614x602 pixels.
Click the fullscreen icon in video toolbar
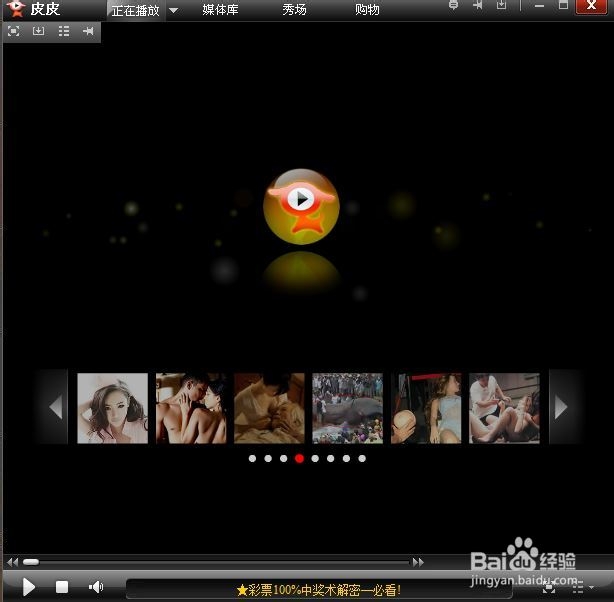(14, 31)
